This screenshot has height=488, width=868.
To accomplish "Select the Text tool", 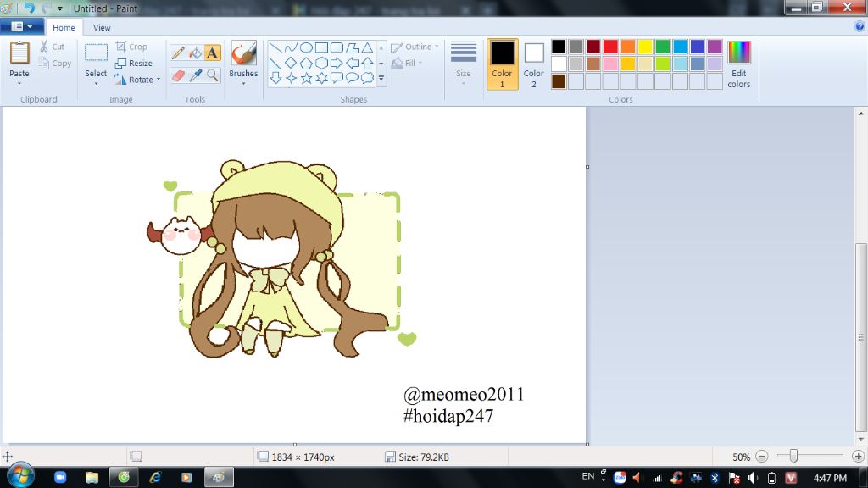I will coord(212,53).
